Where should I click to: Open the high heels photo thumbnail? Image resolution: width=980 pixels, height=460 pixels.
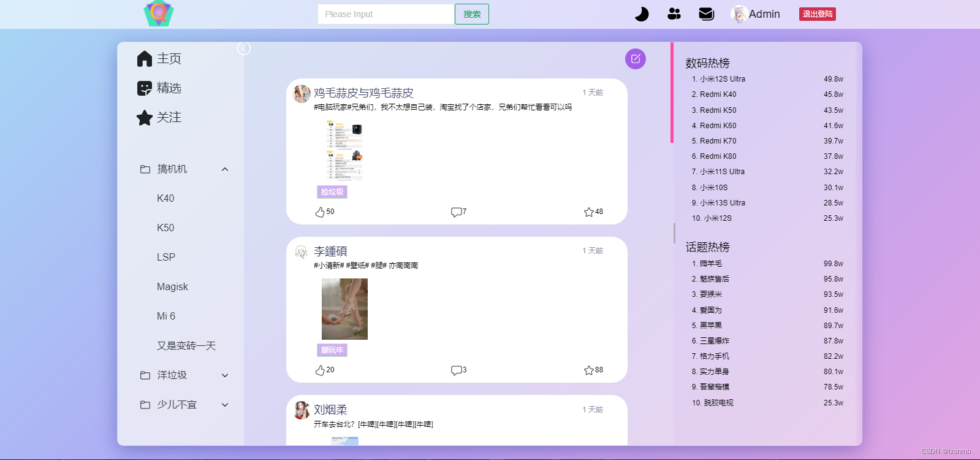click(344, 309)
